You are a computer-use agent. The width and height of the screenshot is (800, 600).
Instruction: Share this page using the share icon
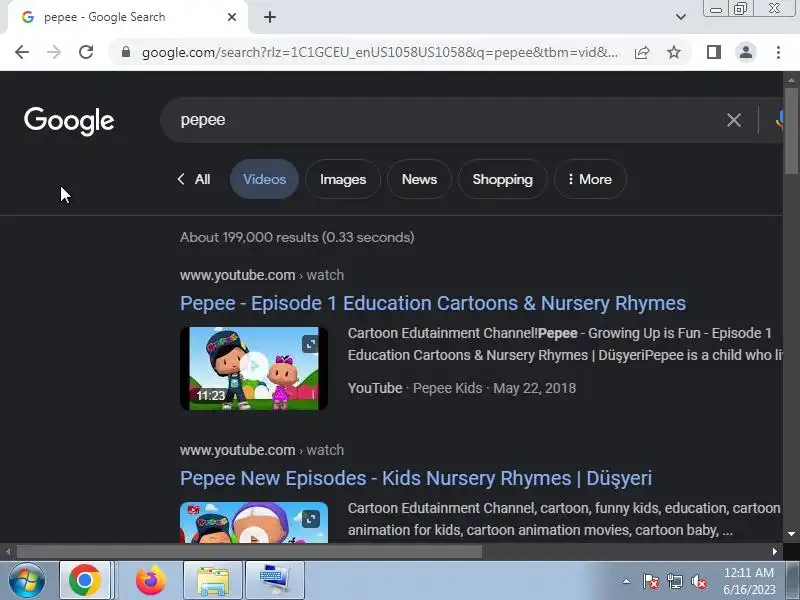tap(642, 52)
